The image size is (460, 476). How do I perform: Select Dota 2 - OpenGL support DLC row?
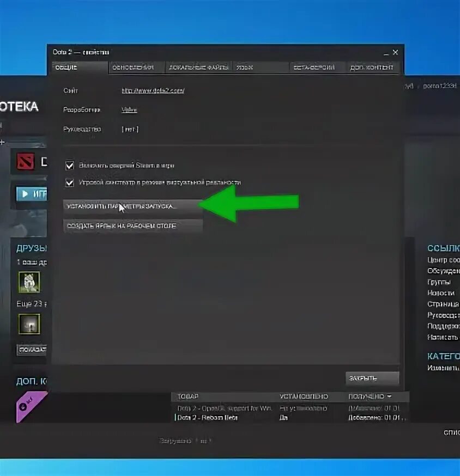click(x=291, y=408)
